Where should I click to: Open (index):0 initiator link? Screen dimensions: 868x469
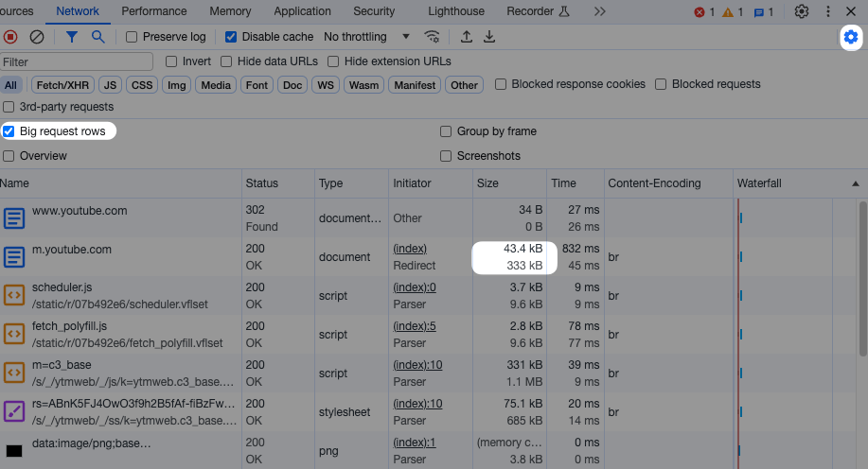click(415, 287)
